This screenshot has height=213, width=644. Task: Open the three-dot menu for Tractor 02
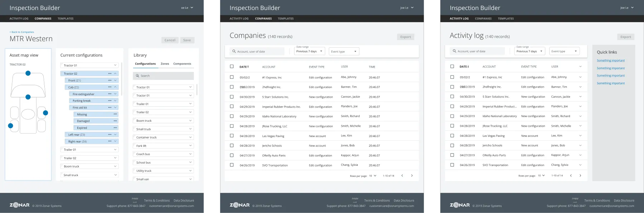[110, 73]
